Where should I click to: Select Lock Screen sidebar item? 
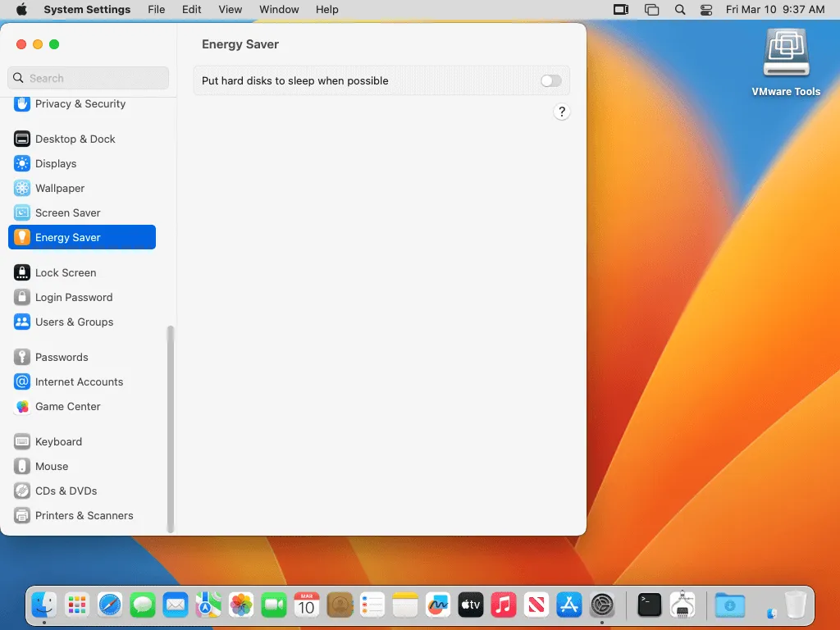click(66, 273)
